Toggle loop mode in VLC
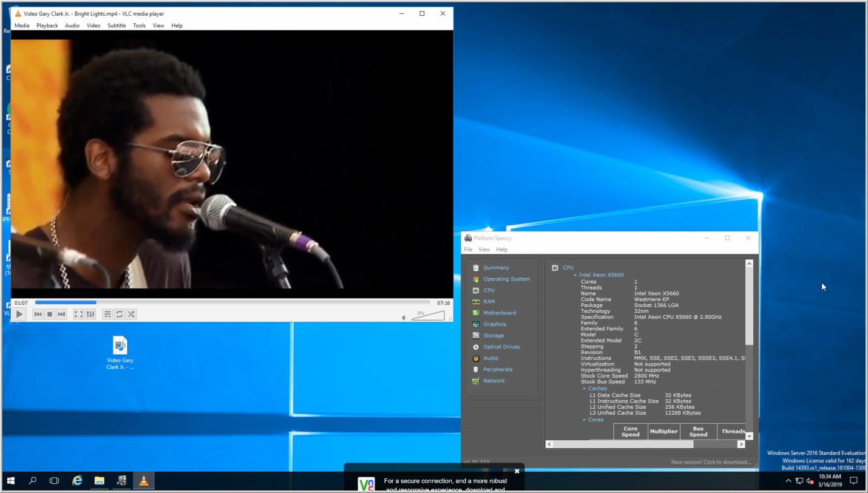The image size is (868, 493). (120, 314)
